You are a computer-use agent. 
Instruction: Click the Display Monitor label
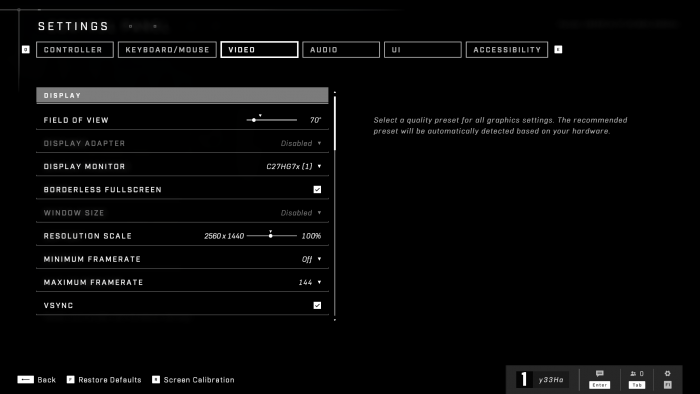[84, 166]
